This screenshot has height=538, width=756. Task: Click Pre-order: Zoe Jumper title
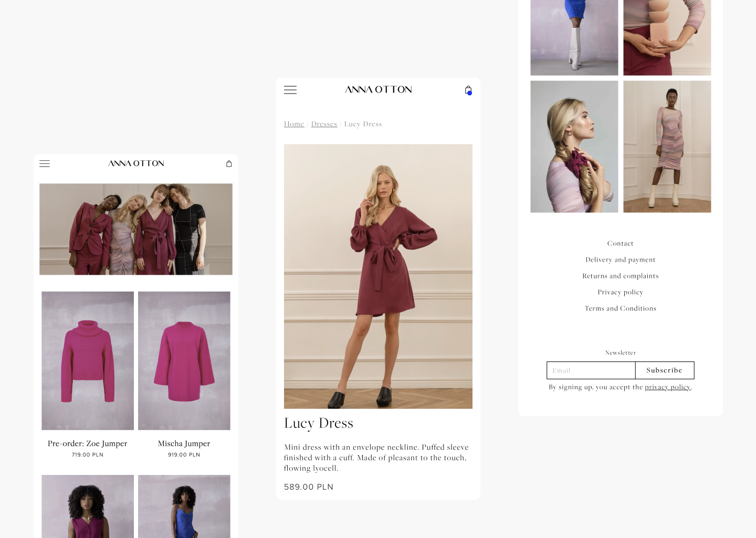click(88, 443)
